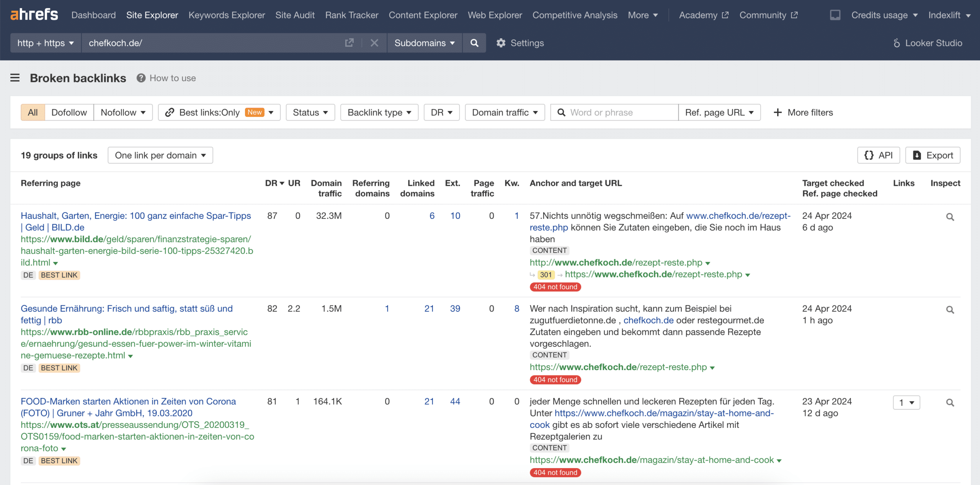
Task: Open FOOD-Marken starten Aktionen page link
Action: (x=128, y=407)
